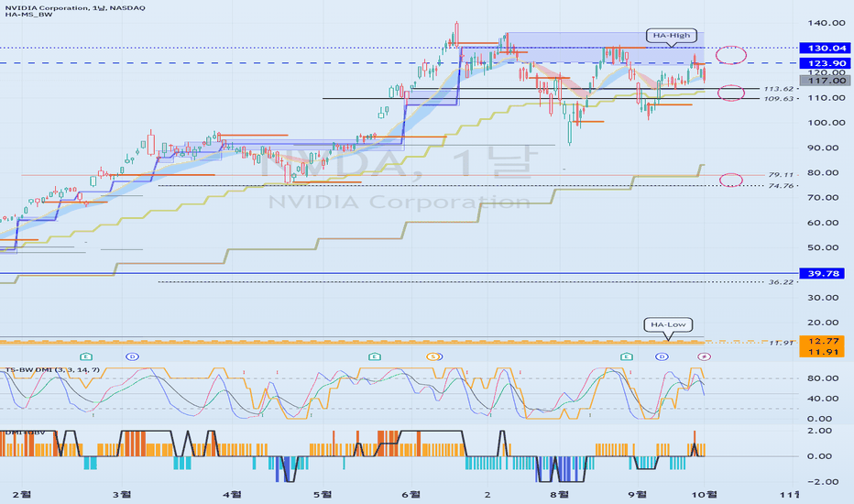Click the dividend D marker in September
This screenshot has width=854, height=504.
pyautogui.click(x=662, y=356)
